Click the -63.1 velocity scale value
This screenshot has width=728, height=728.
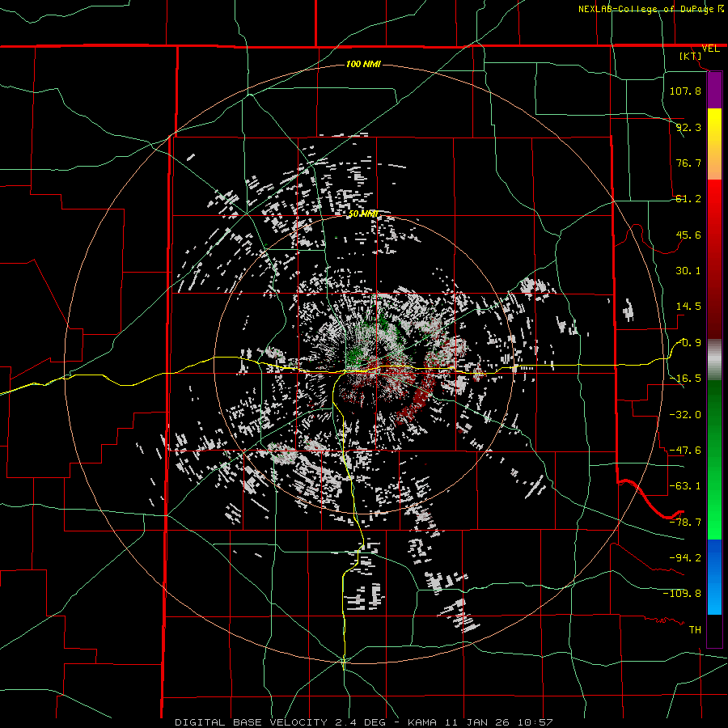[685, 486]
